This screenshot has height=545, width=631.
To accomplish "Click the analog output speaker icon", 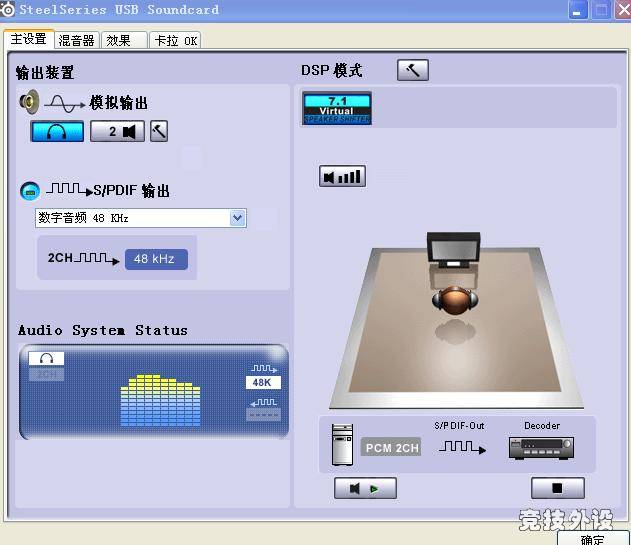I will tap(30, 101).
